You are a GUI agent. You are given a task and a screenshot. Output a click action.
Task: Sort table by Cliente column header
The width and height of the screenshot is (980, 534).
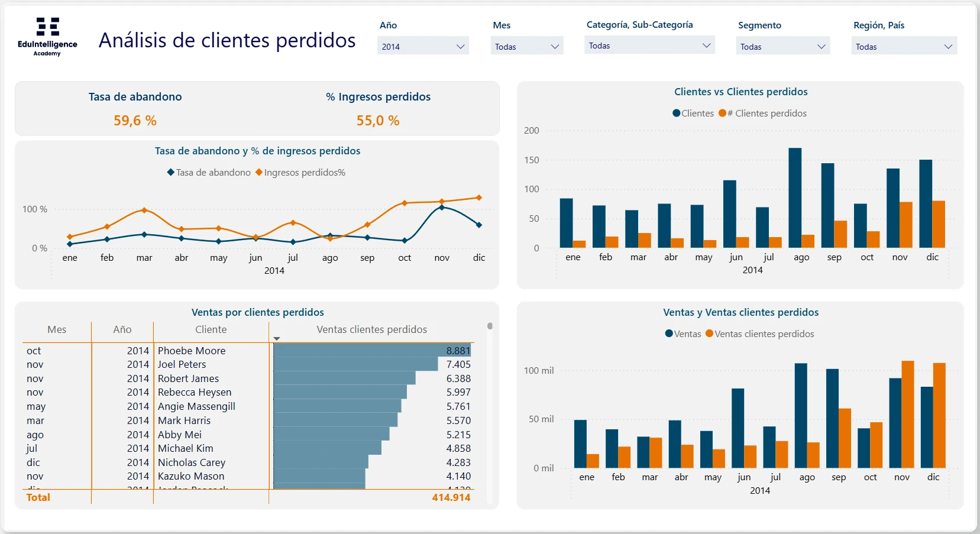point(211,329)
